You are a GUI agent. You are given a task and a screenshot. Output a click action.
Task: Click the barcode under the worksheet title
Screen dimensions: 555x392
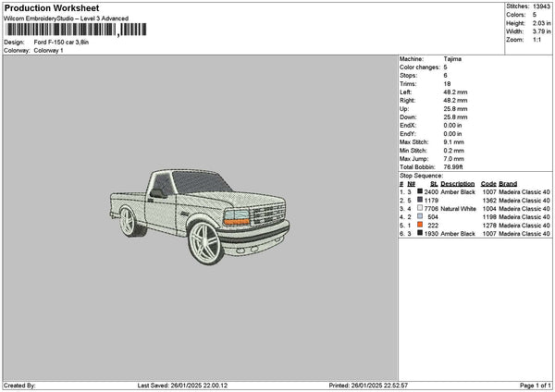(x=76, y=30)
